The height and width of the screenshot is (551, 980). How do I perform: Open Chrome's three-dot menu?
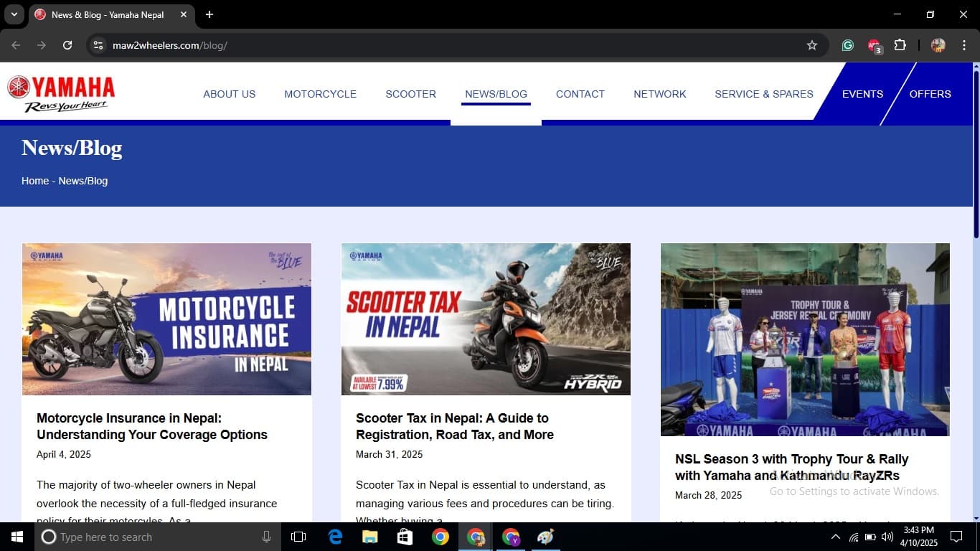(x=964, y=45)
